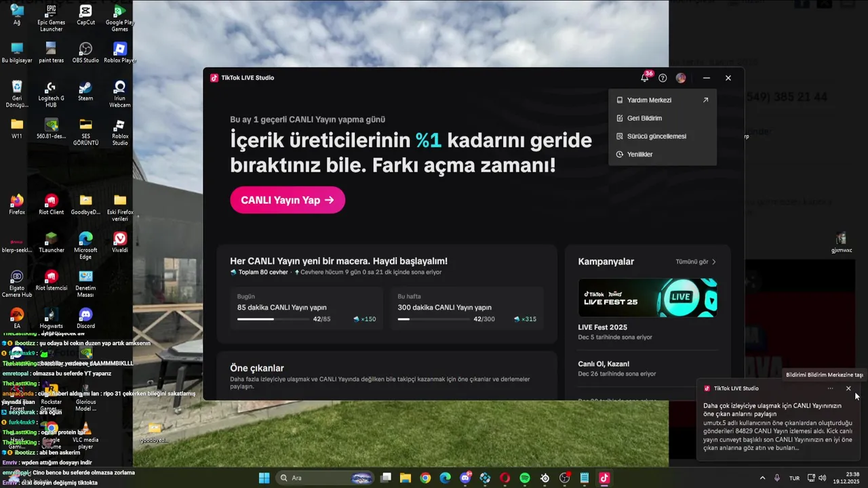Screen dimensions: 868x488
Task: Select the gjxmwxc desktop icon
Action: (x=842, y=243)
